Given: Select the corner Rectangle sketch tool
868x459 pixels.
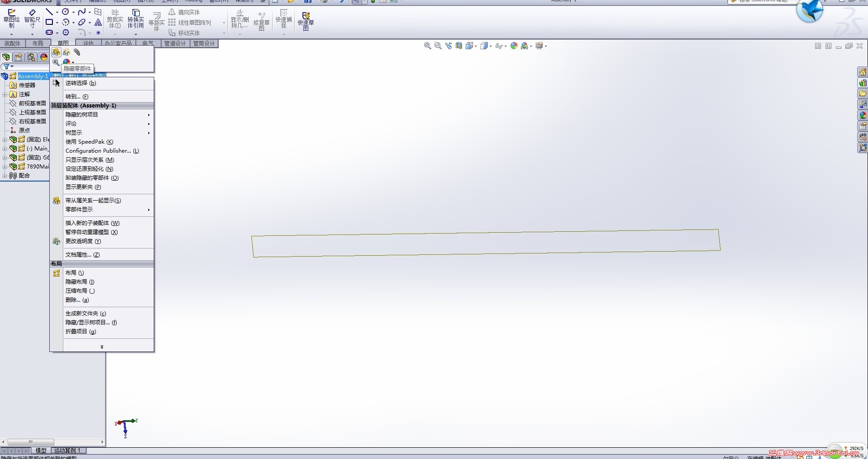Looking at the screenshot, I should tap(49, 22).
